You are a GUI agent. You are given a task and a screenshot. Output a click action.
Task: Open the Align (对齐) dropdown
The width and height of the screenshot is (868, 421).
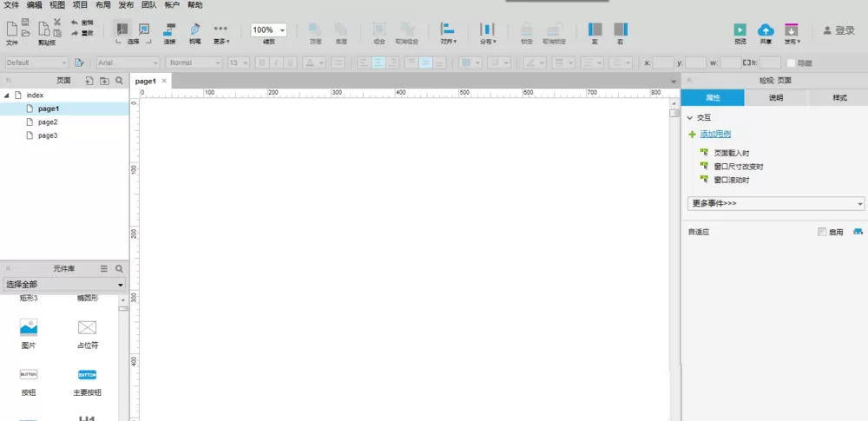(x=448, y=32)
